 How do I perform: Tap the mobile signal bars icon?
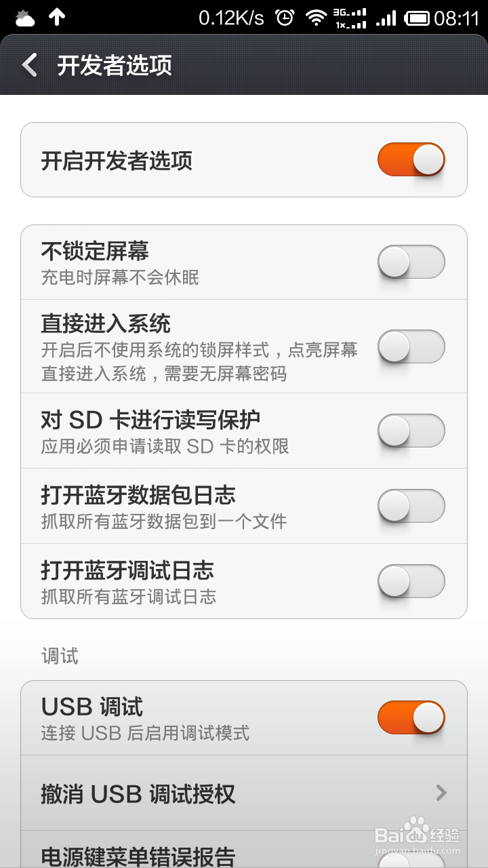click(x=386, y=18)
